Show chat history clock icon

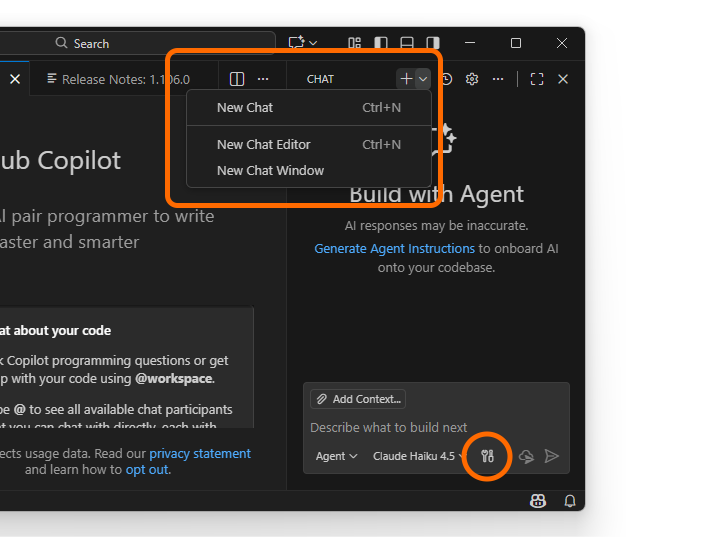447,79
